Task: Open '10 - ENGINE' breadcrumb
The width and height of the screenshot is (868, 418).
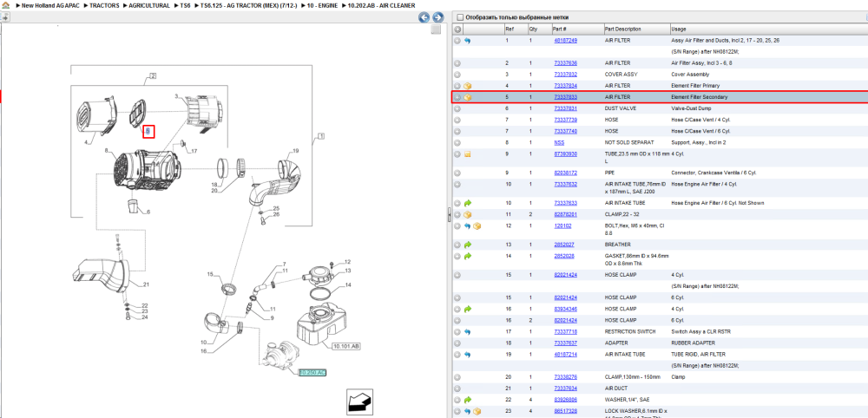Action: (321, 5)
